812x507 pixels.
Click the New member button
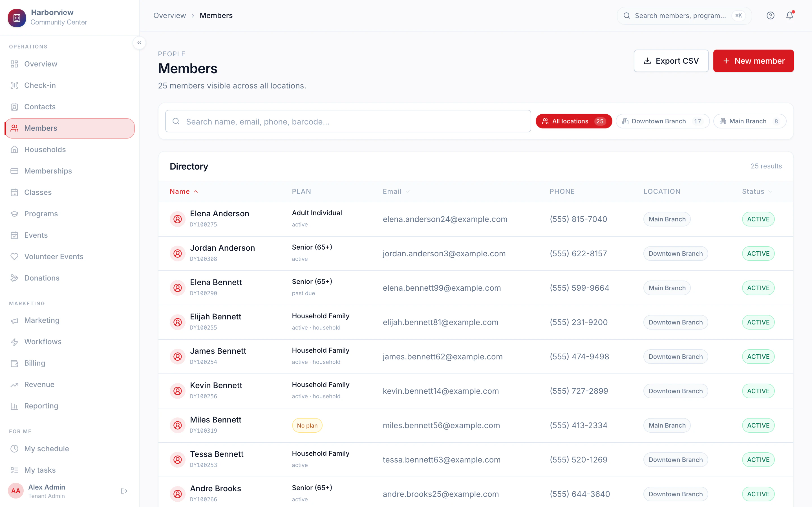click(x=753, y=61)
